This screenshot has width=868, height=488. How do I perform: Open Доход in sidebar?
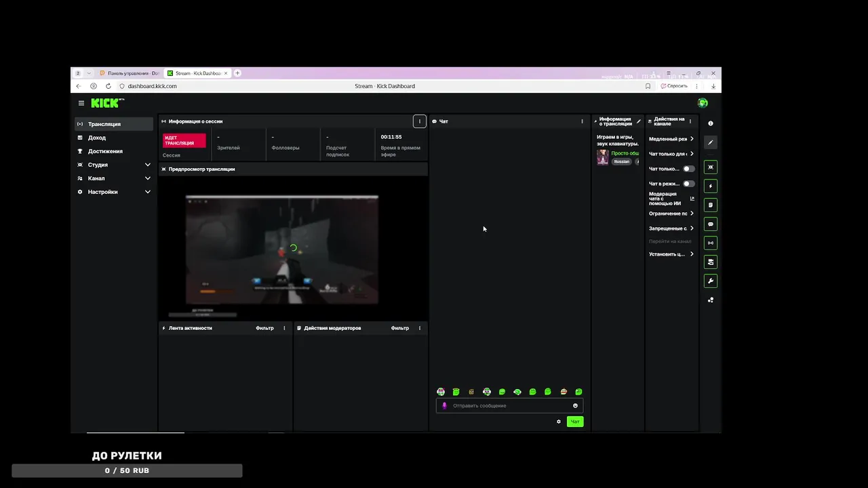[x=115, y=138]
